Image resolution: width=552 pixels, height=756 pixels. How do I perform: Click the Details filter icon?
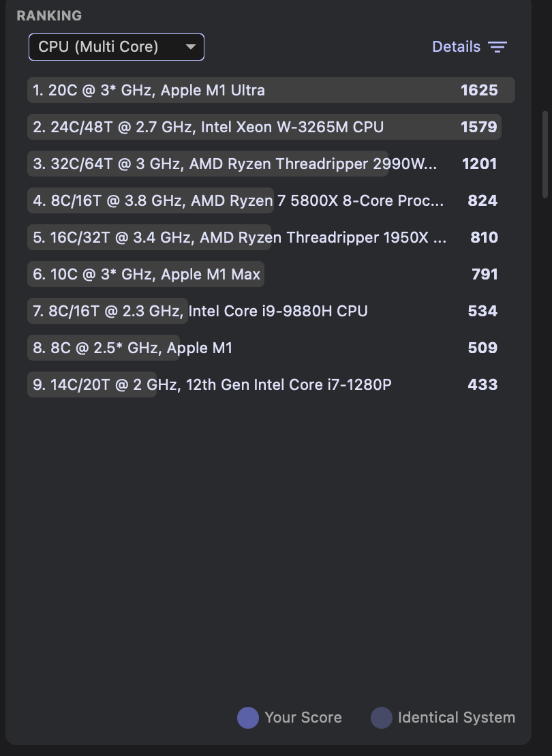click(x=497, y=47)
